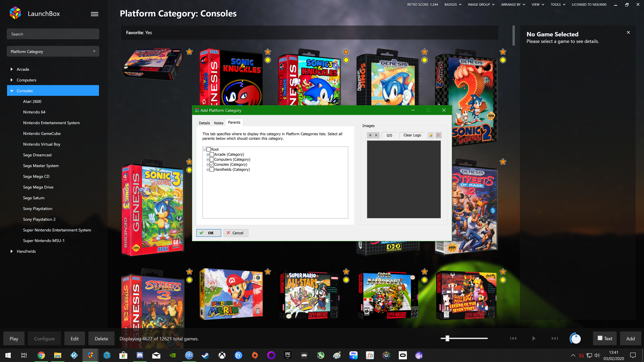Expand Handhelds in the sidebar
This screenshot has height=362, width=644.
point(12,251)
